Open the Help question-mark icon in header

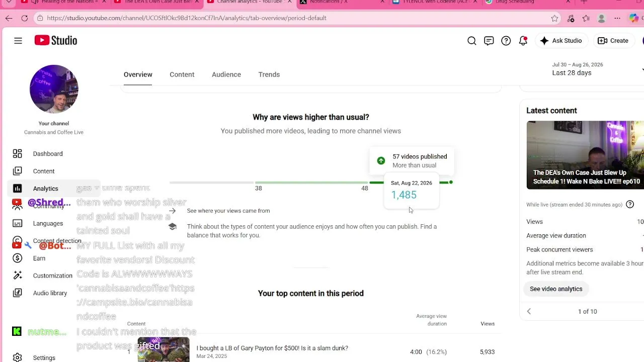coord(506,41)
